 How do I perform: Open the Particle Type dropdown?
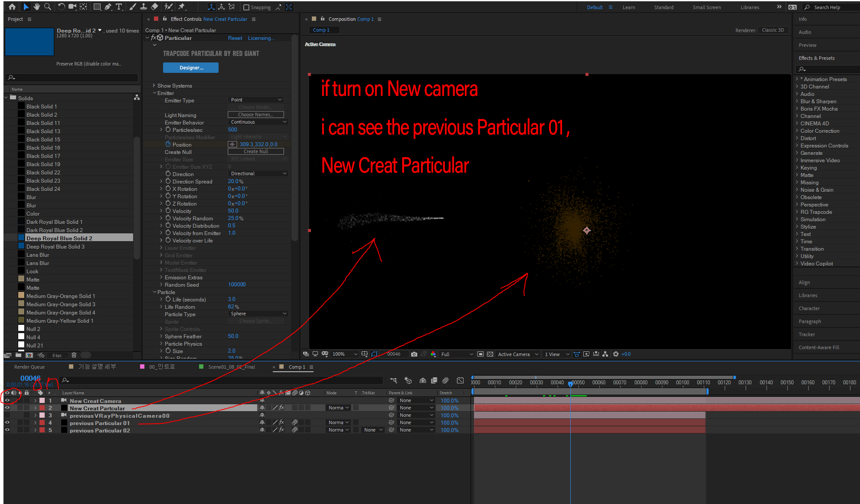(258, 314)
